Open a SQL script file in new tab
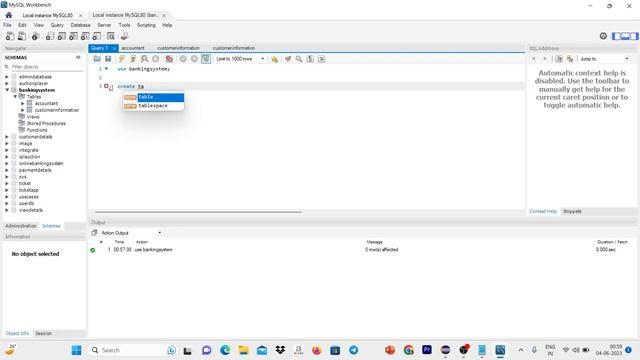The height and width of the screenshot is (360, 640). (x=22, y=36)
